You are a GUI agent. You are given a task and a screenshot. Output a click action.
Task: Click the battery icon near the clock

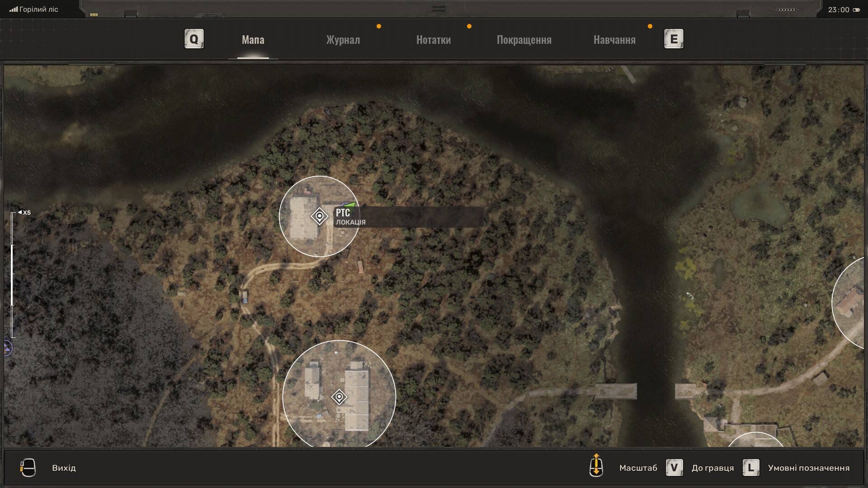tap(856, 10)
